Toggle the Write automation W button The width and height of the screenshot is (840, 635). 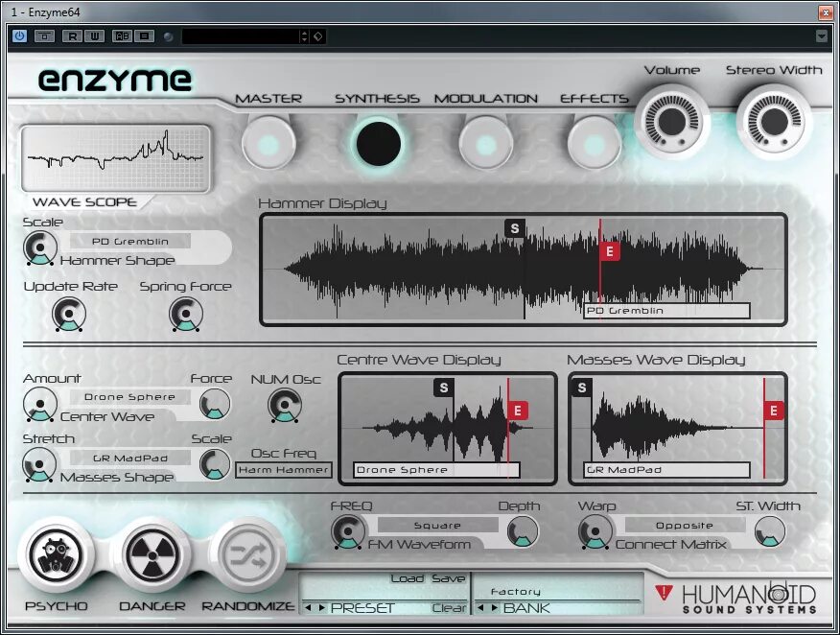point(94,35)
